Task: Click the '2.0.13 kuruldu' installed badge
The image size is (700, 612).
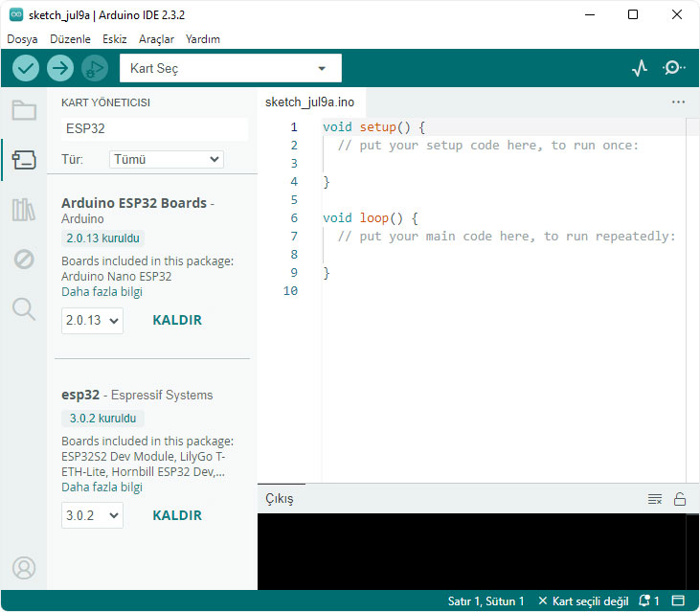Action: click(x=102, y=238)
